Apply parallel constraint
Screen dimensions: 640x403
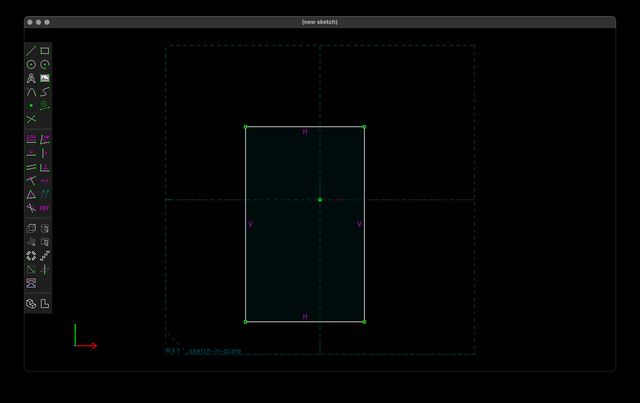(x=31, y=167)
